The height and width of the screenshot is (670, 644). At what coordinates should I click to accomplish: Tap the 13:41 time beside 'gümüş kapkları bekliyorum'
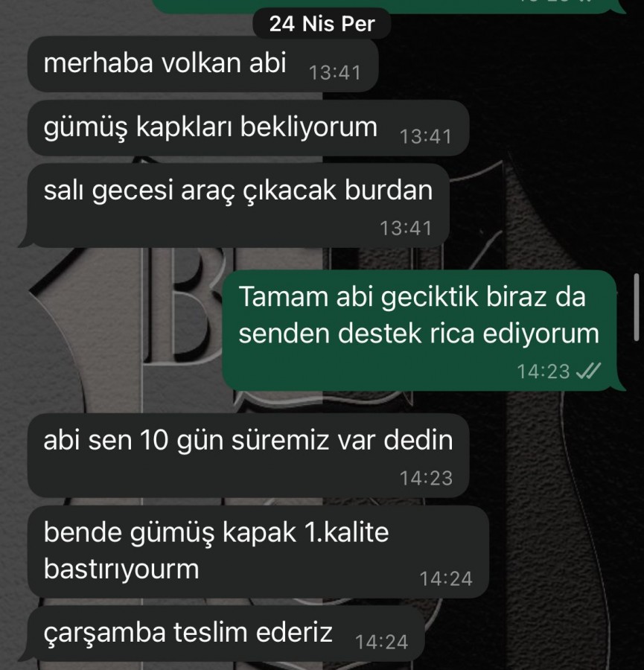tap(426, 137)
